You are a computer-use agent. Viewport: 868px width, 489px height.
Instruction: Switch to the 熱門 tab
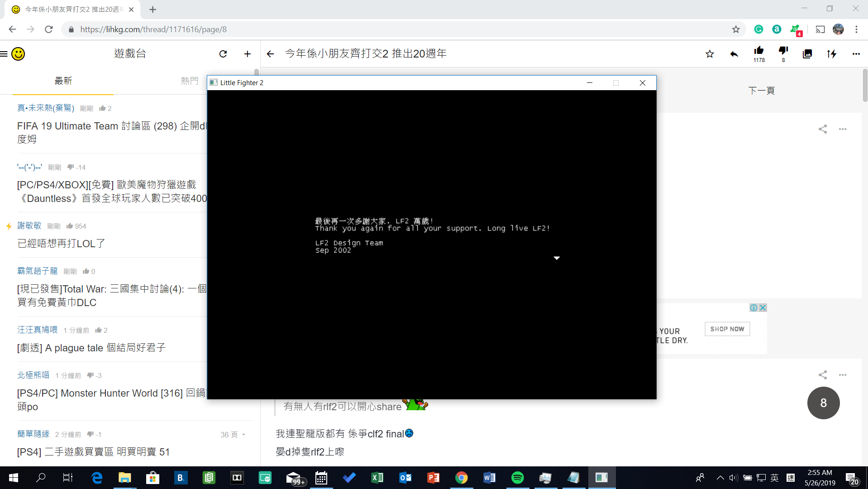pyautogui.click(x=190, y=81)
